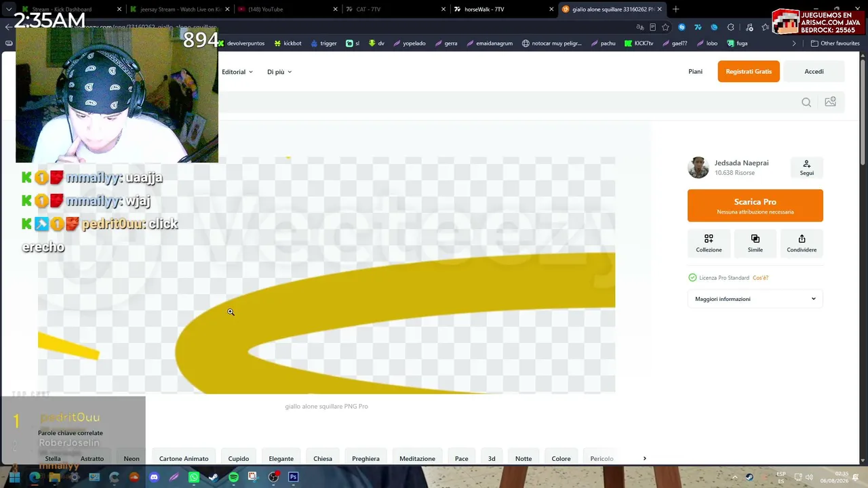Open image search via the camera icon
Image resolution: width=868 pixels, height=488 pixels.
(x=830, y=102)
